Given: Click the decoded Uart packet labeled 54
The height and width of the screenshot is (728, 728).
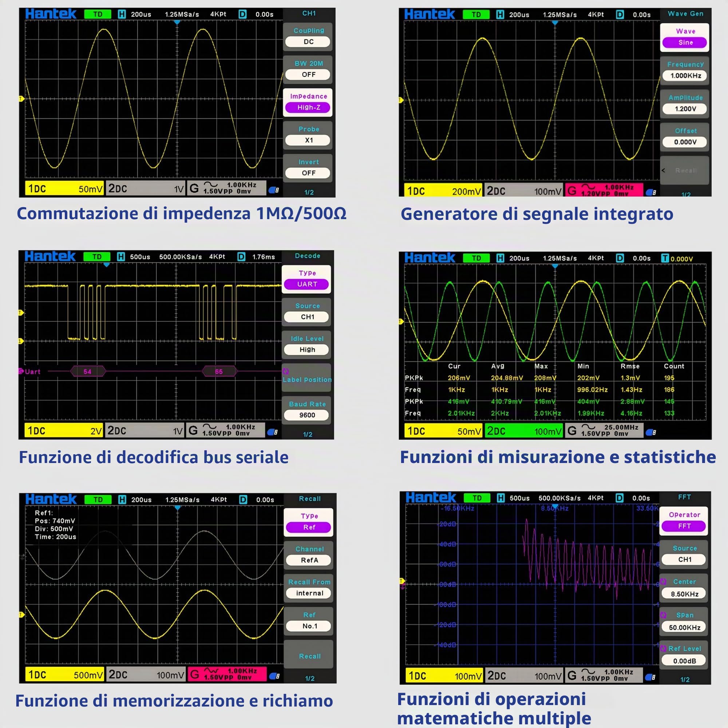Looking at the screenshot, I should pyautogui.click(x=88, y=372).
